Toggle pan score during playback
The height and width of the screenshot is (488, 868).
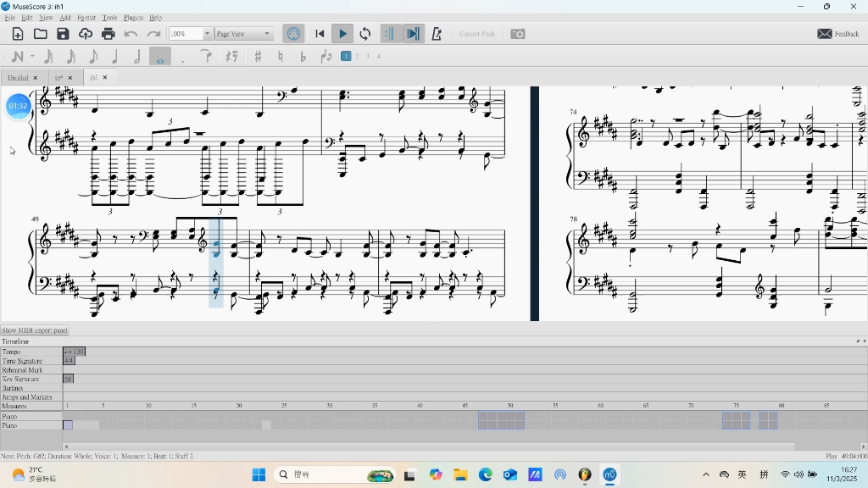pyautogui.click(x=413, y=34)
